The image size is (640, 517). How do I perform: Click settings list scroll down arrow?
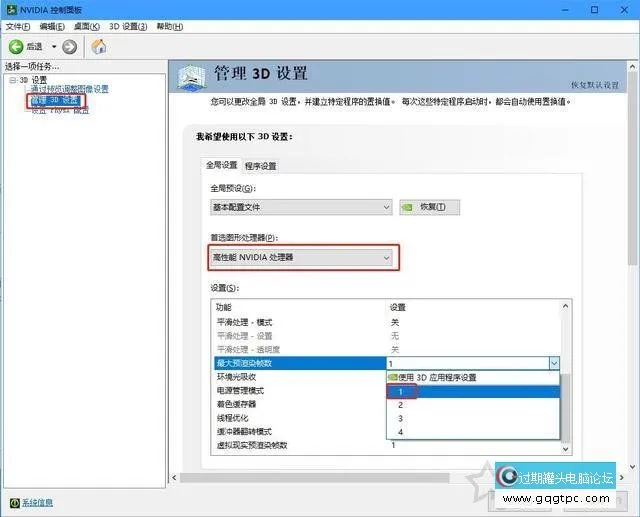(x=565, y=449)
